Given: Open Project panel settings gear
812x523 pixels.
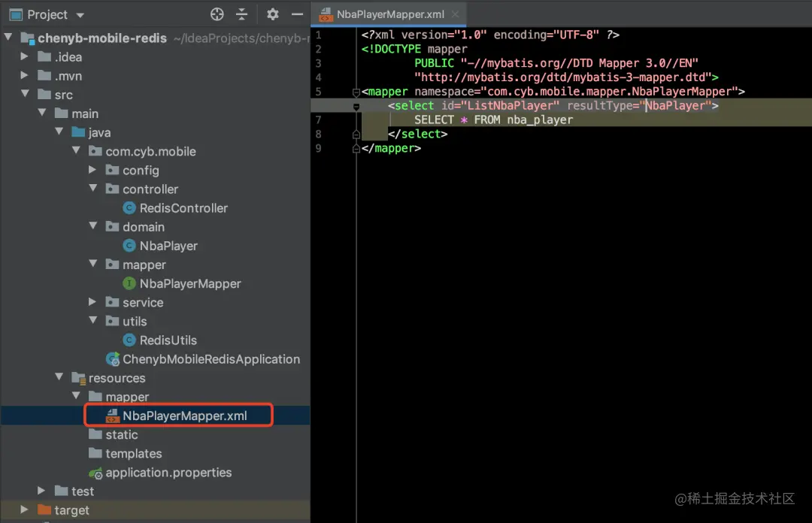Looking at the screenshot, I should coord(273,14).
